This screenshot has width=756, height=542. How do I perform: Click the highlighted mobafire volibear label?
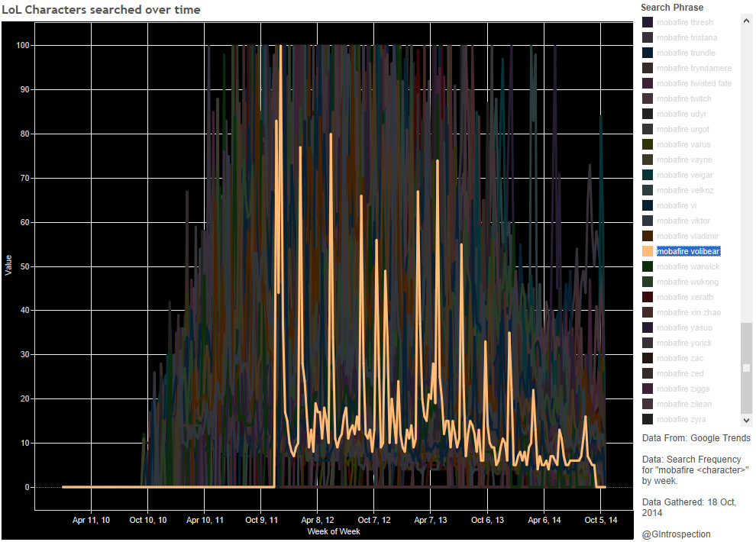click(x=688, y=251)
